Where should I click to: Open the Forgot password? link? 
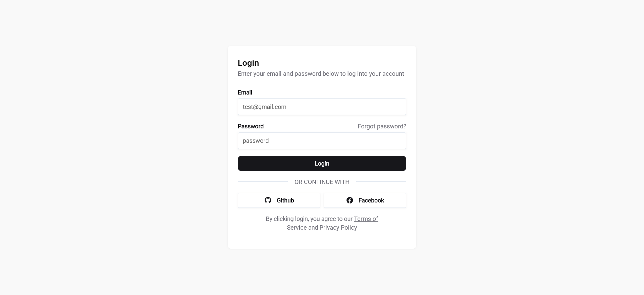click(382, 126)
